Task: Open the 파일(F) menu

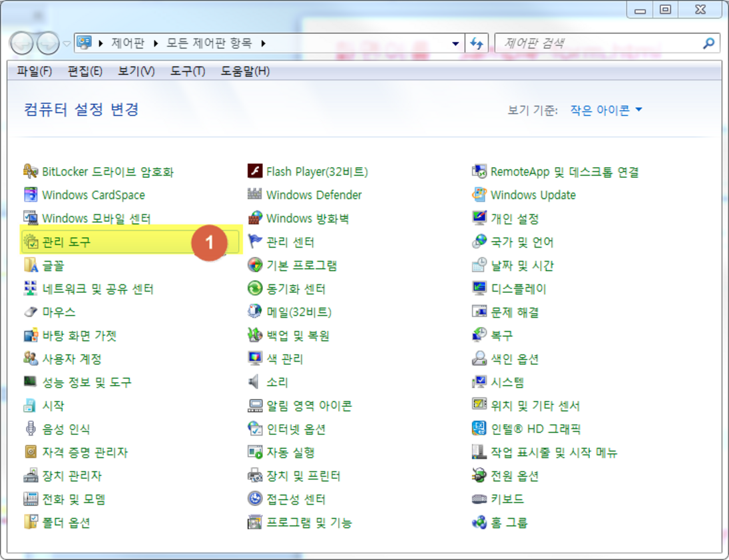Action: tap(34, 71)
